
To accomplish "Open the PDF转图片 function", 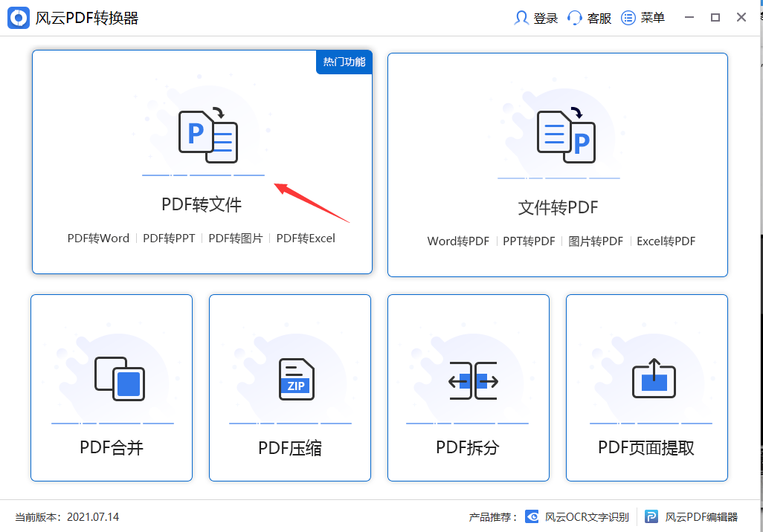I will (x=236, y=238).
